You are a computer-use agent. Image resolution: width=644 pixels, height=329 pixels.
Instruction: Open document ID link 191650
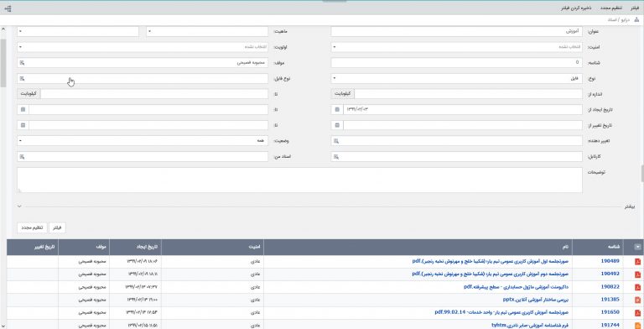[x=610, y=312]
